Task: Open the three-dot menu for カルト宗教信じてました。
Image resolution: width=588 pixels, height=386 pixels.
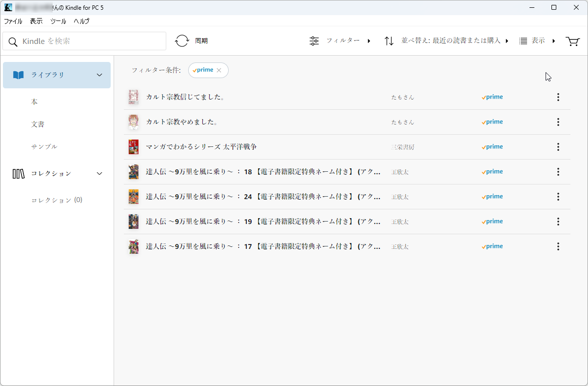Action: pyautogui.click(x=558, y=97)
